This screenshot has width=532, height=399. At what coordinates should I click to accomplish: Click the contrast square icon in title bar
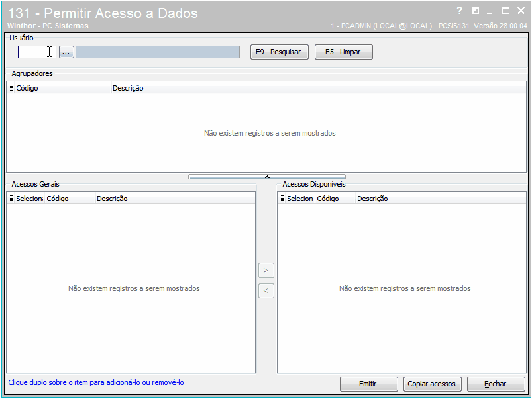tap(475, 11)
